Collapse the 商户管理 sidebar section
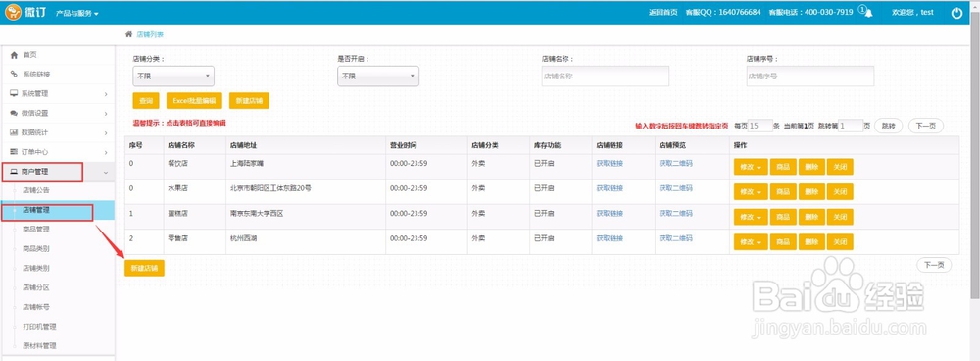This screenshot has width=980, height=361. click(x=58, y=172)
